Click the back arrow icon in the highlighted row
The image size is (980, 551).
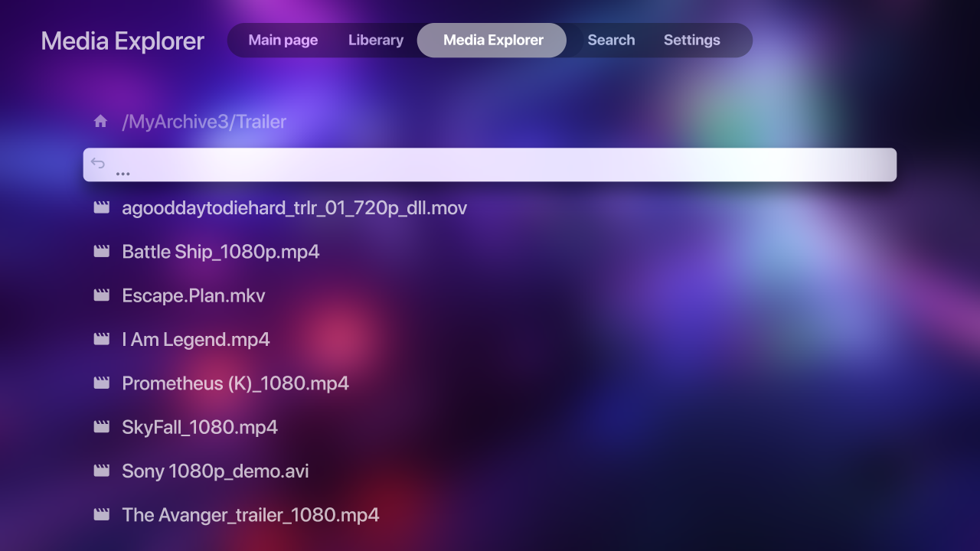pos(98,162)
